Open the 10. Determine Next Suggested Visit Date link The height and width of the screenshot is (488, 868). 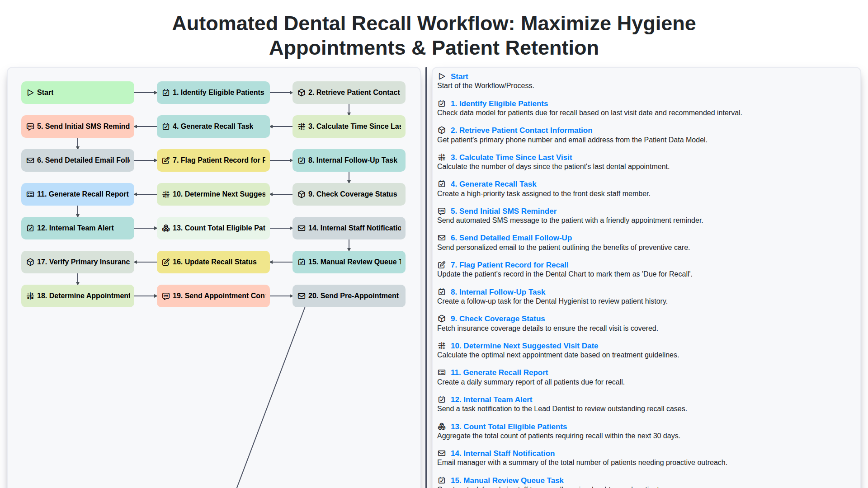[524, 346]
